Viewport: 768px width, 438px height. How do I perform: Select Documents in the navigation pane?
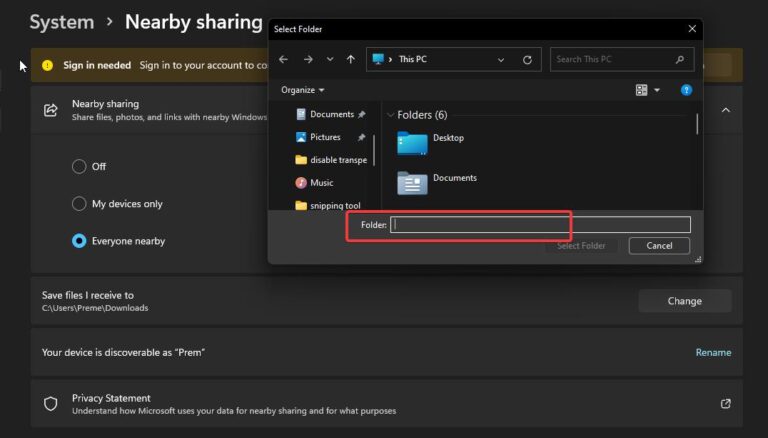(x=332, y=114)
